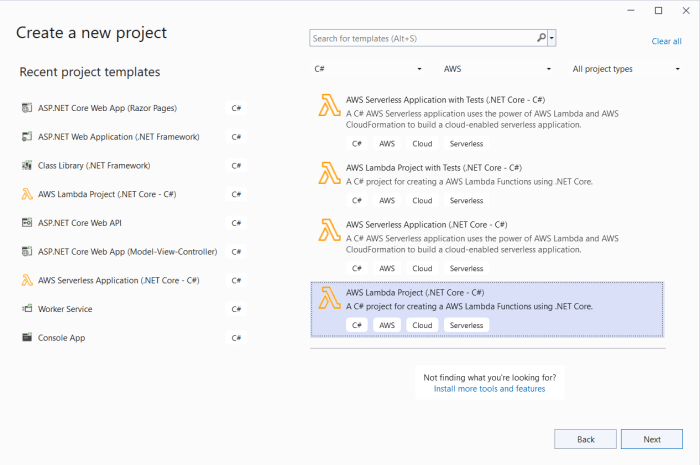Click the Worker Service icon

click(27, 309)
